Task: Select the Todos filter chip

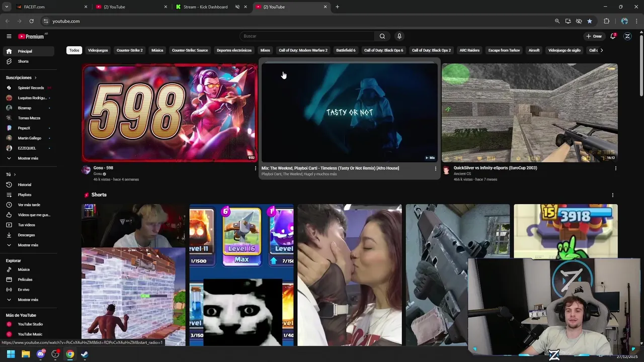Action: [74, 50]
